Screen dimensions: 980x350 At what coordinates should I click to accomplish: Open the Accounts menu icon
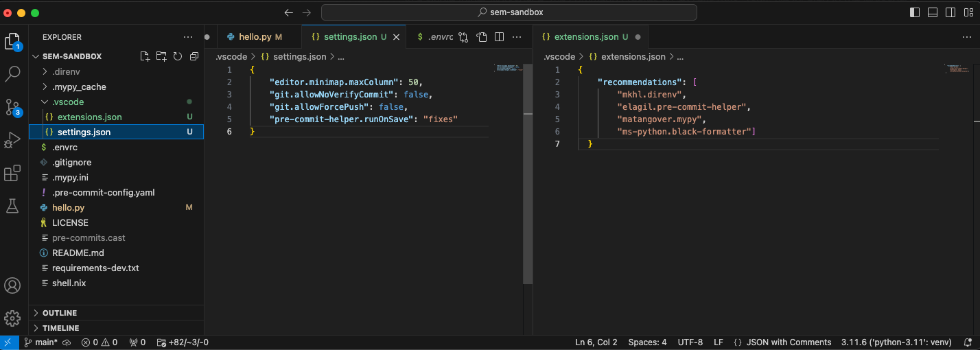point(12,285)
